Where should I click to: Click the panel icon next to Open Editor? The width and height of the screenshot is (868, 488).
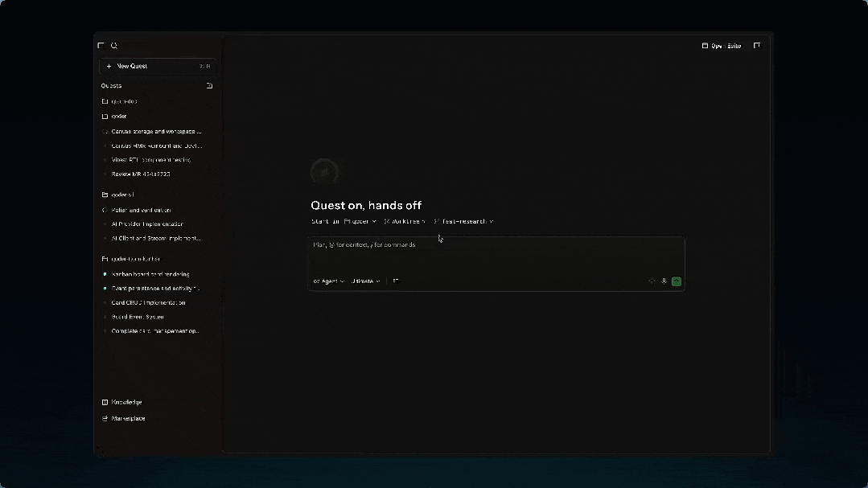(x=757, y=45)
